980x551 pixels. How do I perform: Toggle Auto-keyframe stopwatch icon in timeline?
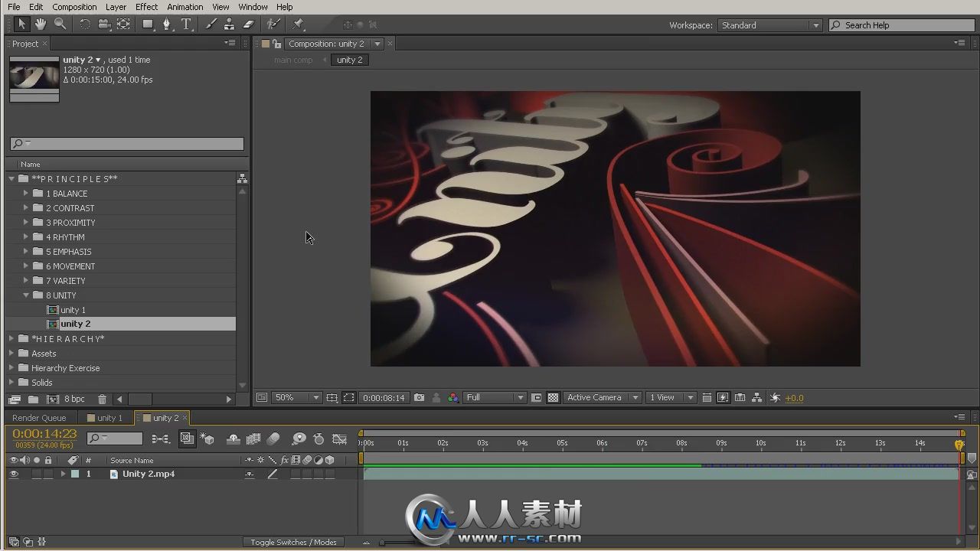tap(318, 439)
